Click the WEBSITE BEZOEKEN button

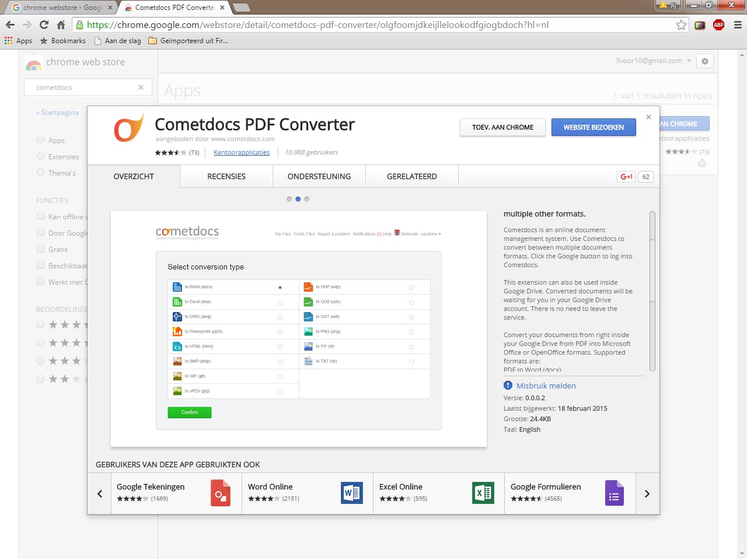click(x=594, y=127)
